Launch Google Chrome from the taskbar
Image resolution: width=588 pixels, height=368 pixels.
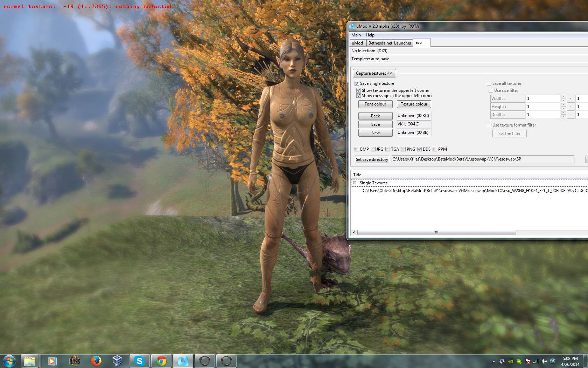[161, 361]
